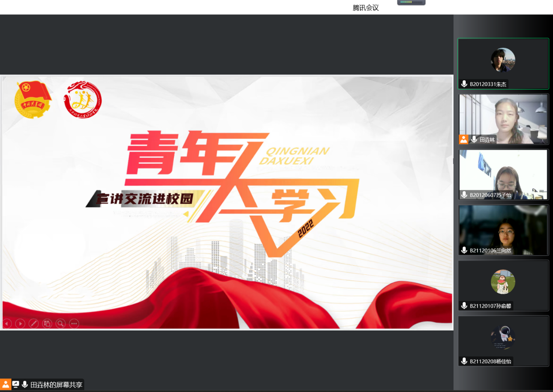The width and height of the screenshot is (553, 392).
Task: Click the orange host icon at bottom-left
Action: (6, 385)
